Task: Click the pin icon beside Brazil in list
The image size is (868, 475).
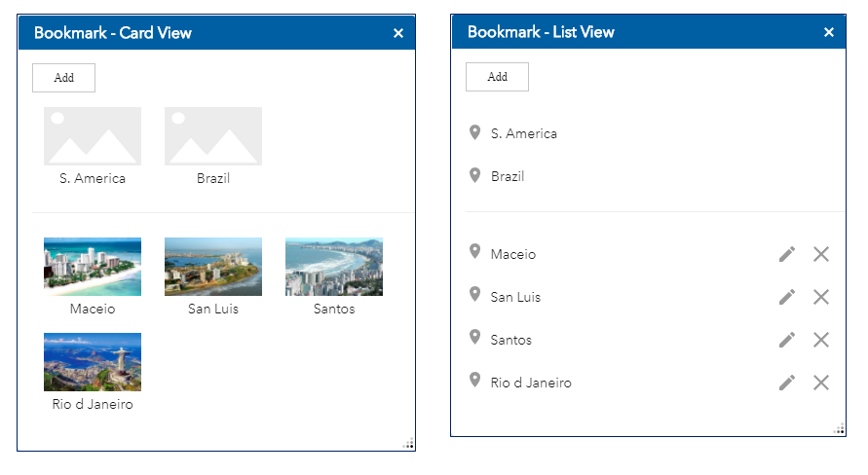Action: 475,175
